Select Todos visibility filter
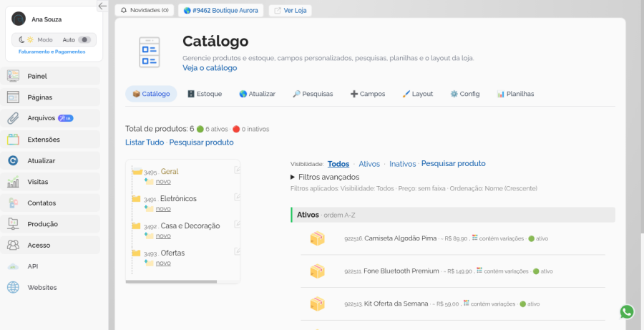The image size is (644, 330). [x=338, y=164]
